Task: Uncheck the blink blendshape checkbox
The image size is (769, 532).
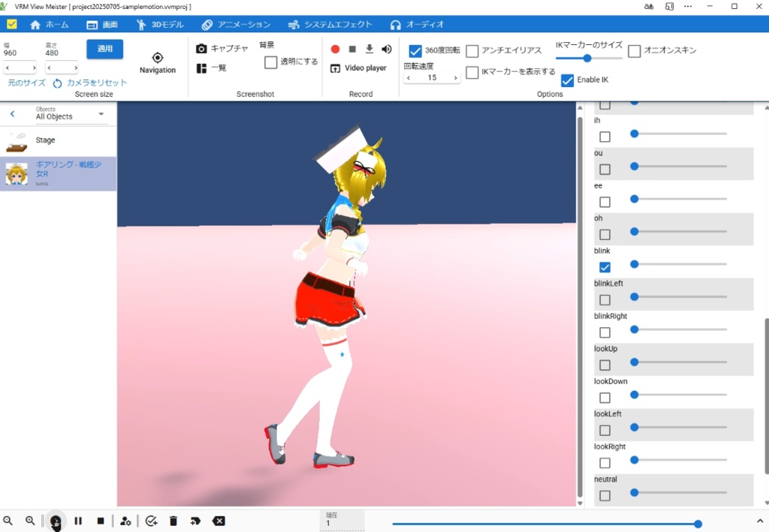Action: click(605, 267)
